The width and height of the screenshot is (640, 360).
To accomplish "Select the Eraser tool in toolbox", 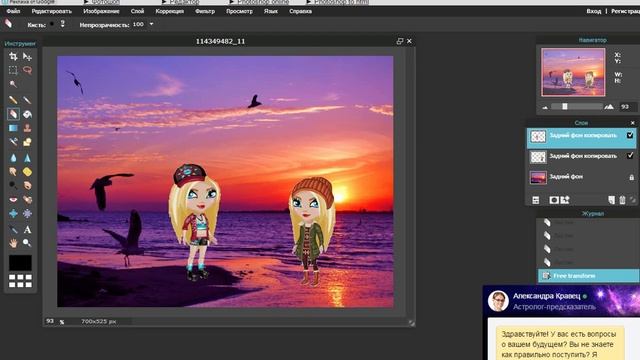I will 13,114.
